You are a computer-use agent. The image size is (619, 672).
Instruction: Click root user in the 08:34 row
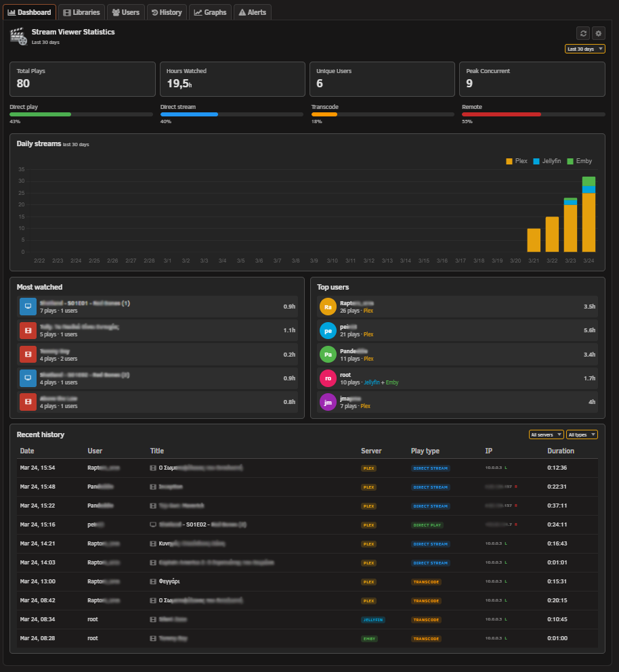pyautogui.click(x=93, y=619)
